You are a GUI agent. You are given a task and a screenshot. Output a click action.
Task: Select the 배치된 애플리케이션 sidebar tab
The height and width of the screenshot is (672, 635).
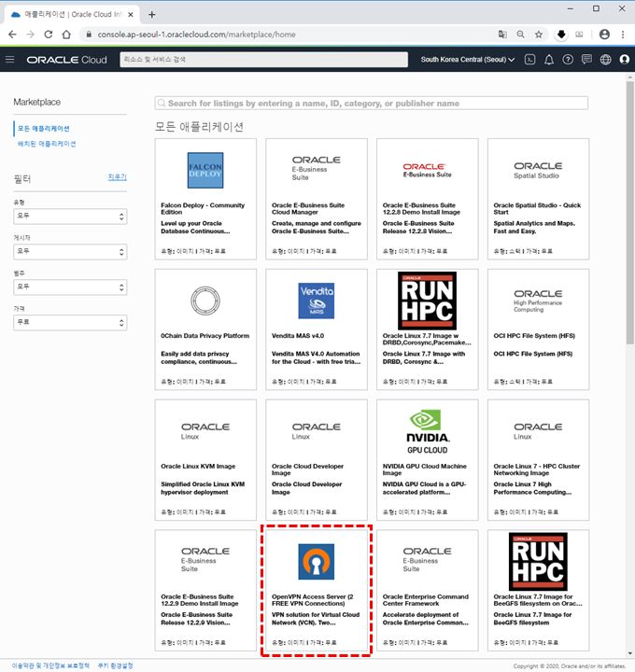(47, 144)
